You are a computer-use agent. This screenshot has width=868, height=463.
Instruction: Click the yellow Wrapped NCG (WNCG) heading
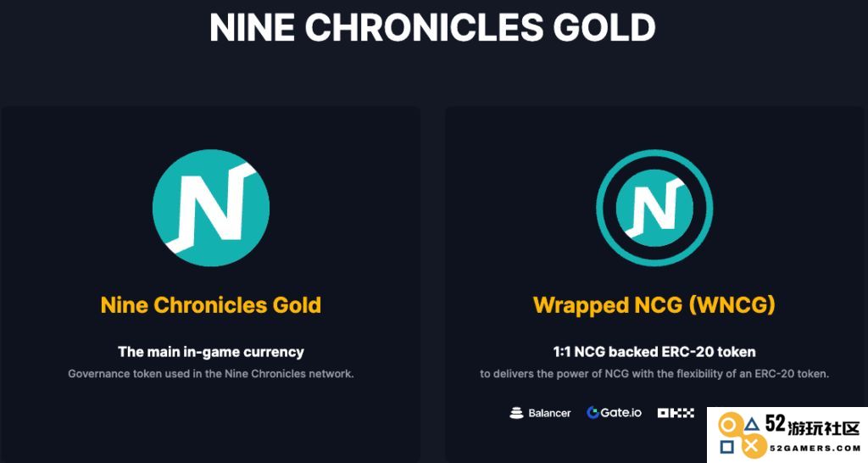(x=654, y=305)
